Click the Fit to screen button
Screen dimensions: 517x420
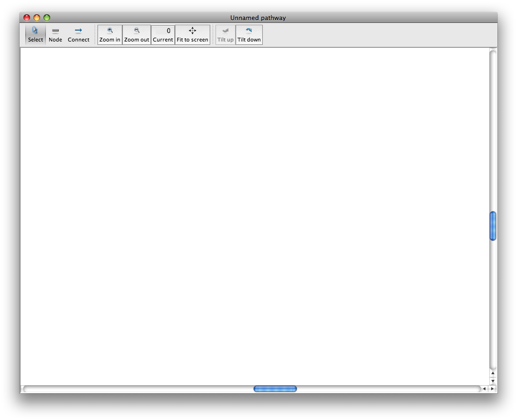click(192, 34)
